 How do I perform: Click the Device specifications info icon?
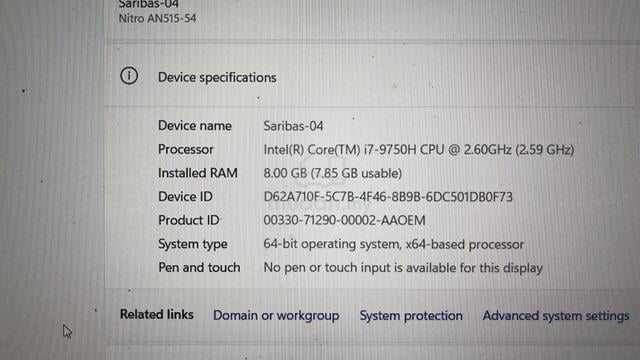tap(129, 76)
